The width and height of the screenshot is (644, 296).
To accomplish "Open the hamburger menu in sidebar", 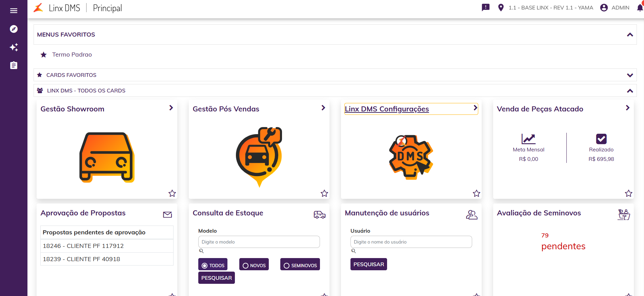I will pyautogui.click(x=14, y=11).
